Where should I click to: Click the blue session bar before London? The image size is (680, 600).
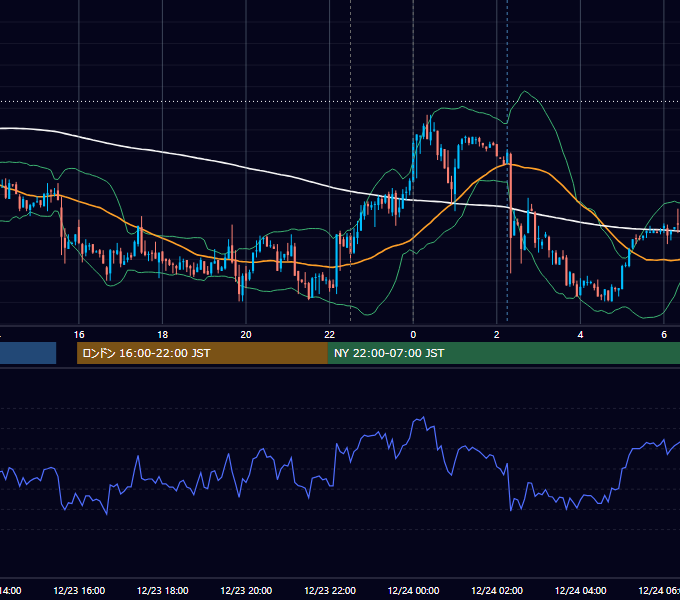(28, 353)
